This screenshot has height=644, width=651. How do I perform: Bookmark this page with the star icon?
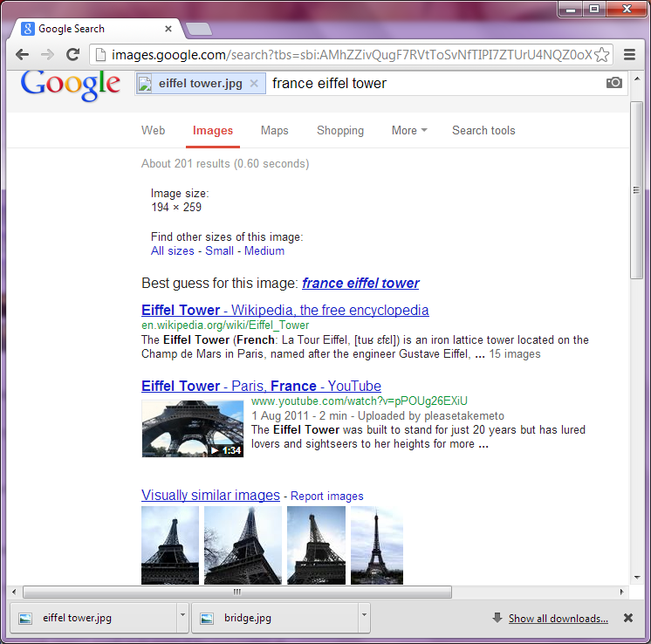point(601,55)
